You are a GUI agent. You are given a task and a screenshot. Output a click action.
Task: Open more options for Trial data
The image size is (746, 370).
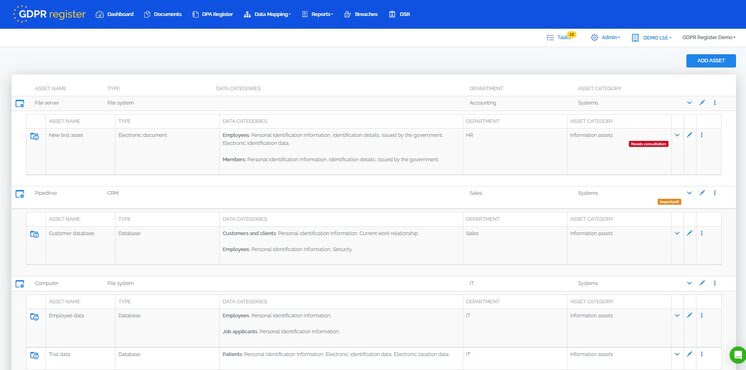click(702, 354)
